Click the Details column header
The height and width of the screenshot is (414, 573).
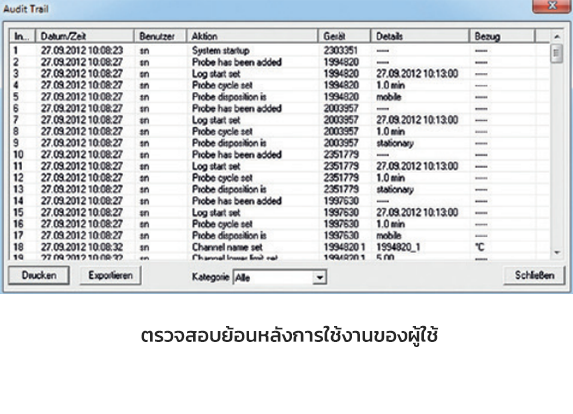pyautogui.click(x=420, y=36)
